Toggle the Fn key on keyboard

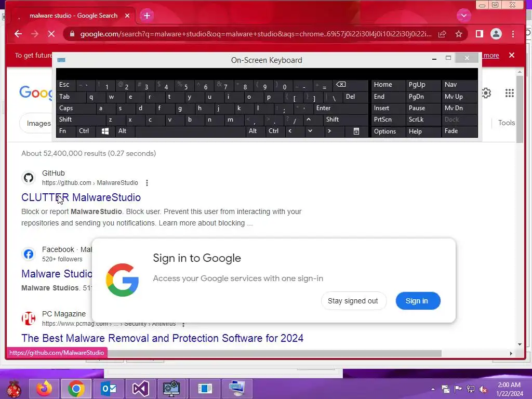point(66,131)
